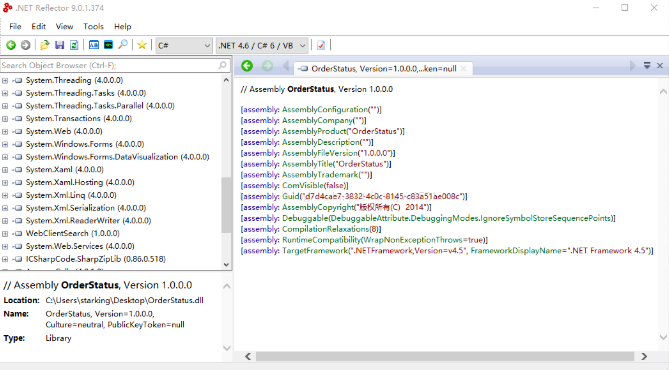
Task: Click the Refresh document icon
Action: coord(74,45)
